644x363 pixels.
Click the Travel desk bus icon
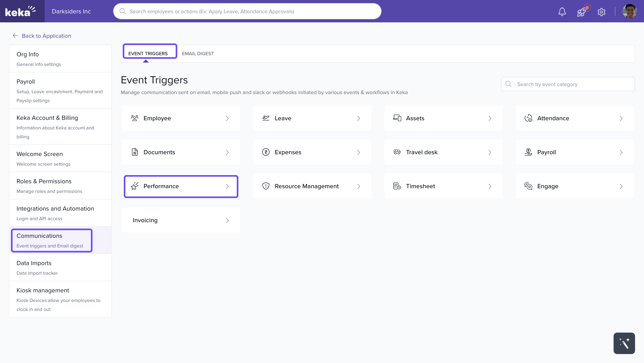point(397,152)
